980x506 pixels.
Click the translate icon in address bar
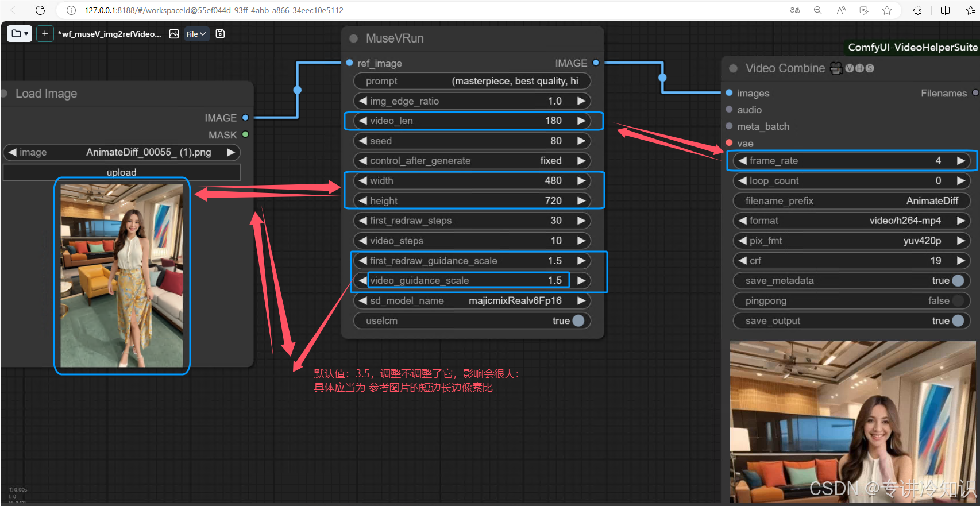pyautogui.click(x=795, y=10)
